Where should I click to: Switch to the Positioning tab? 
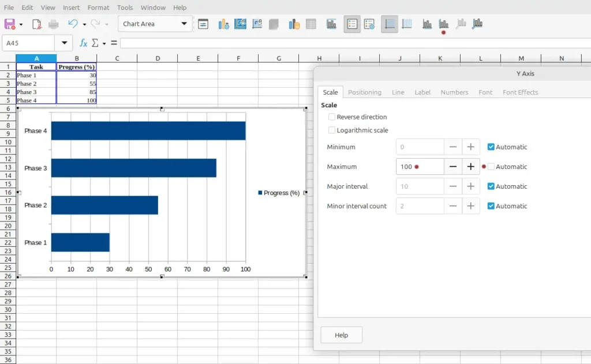point(364,92)
